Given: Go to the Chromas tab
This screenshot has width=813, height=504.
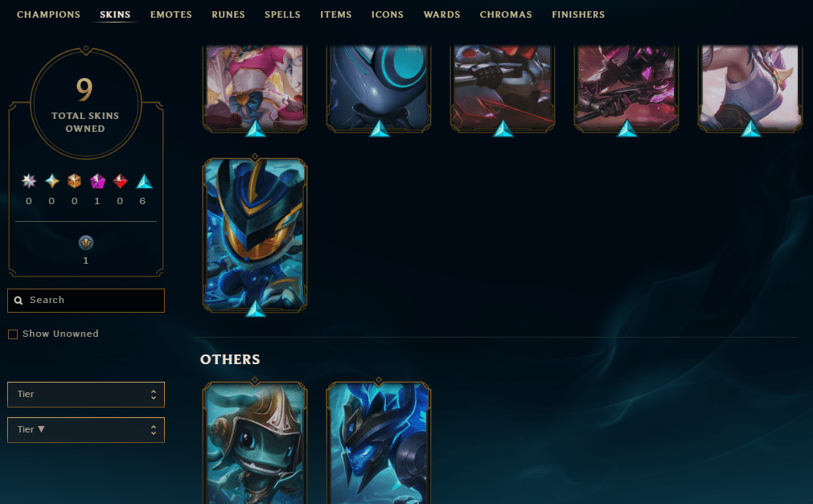Looking at the screenshot, I should click(x=506, y=14).
